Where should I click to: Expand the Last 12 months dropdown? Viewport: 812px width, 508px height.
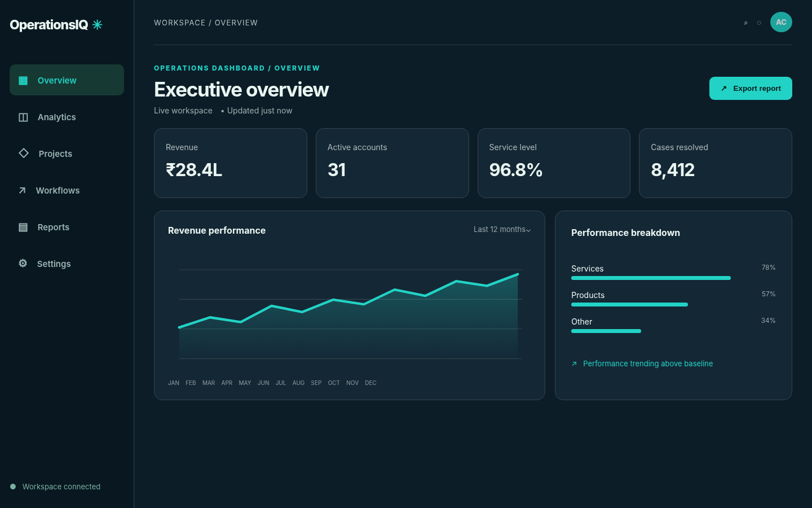coord(502,229)
